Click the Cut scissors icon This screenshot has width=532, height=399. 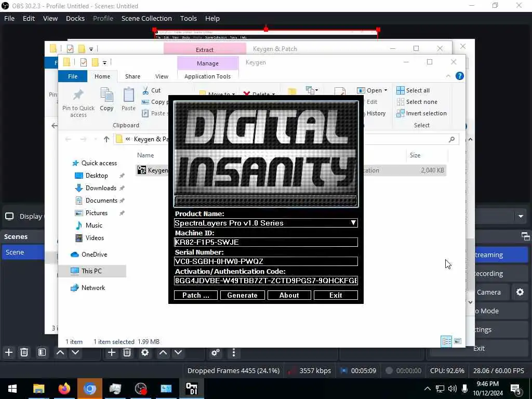click(146, 90)
